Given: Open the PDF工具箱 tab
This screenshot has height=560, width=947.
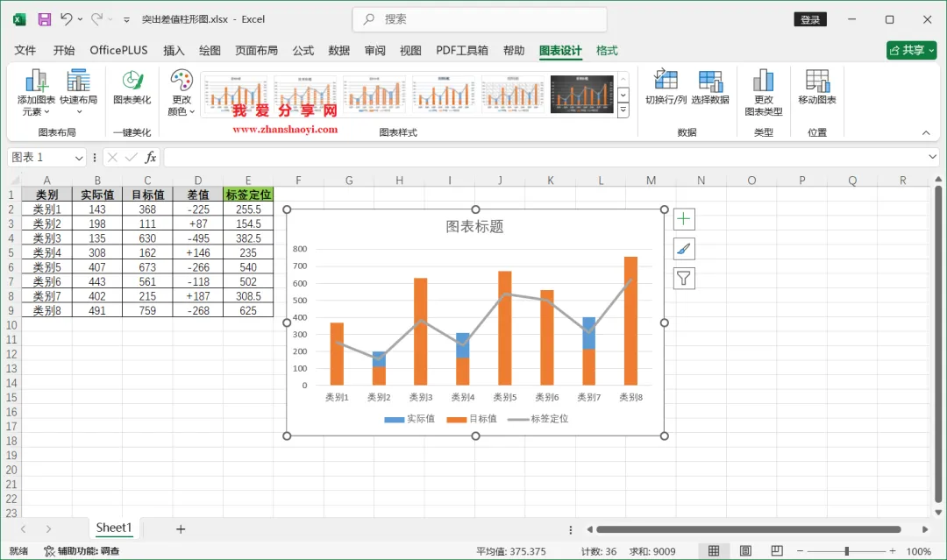Looking at the screenshot, I should point(462,51).
